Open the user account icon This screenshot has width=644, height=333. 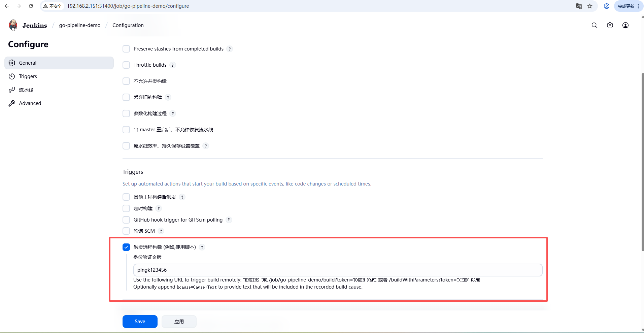coord(625,25)
